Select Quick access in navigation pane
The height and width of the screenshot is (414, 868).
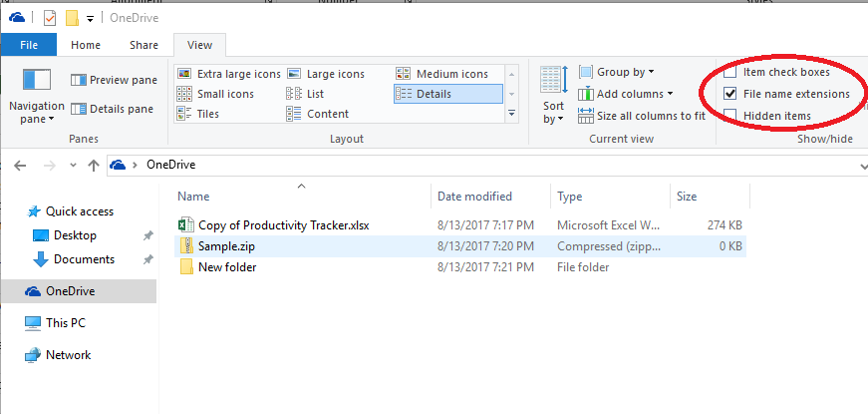[x=79, y=211]
